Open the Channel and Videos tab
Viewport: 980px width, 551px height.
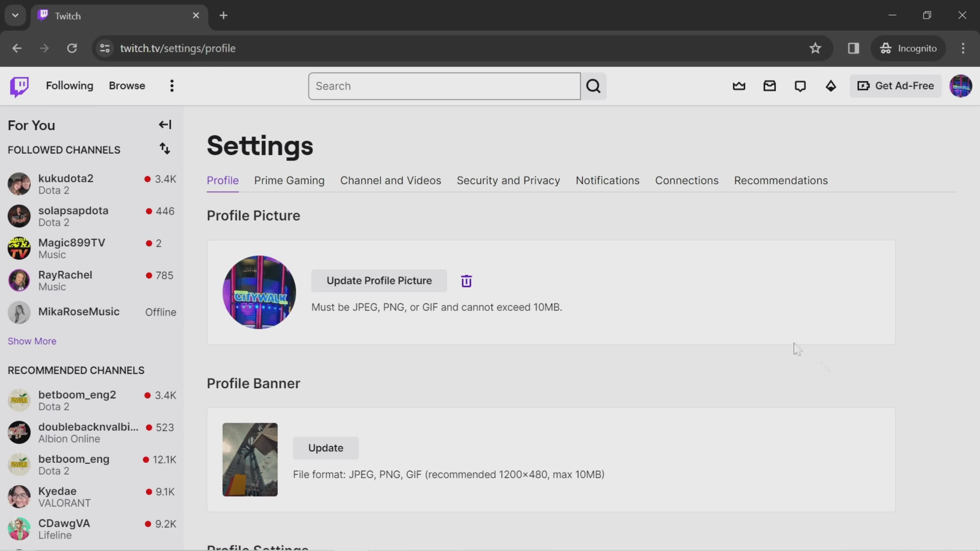click(390, 181)
